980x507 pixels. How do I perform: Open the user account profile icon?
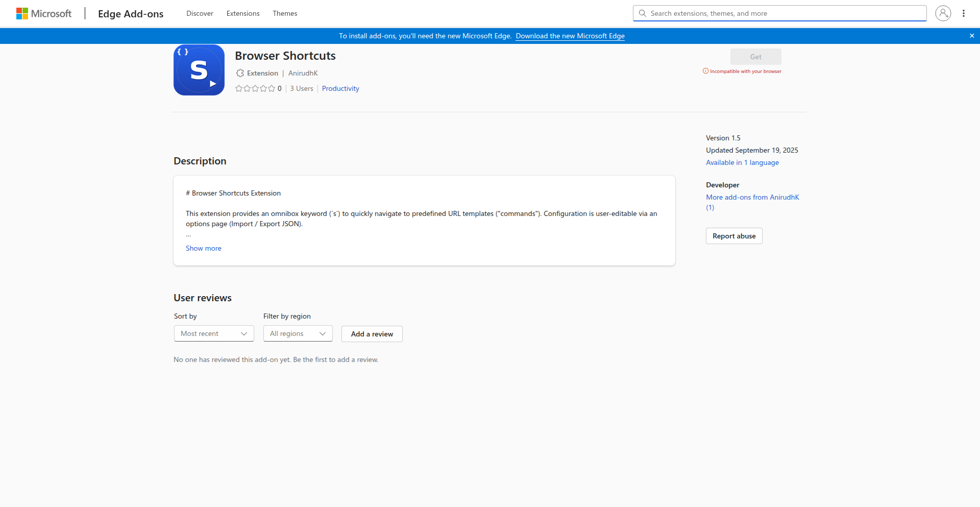point(943,13)
